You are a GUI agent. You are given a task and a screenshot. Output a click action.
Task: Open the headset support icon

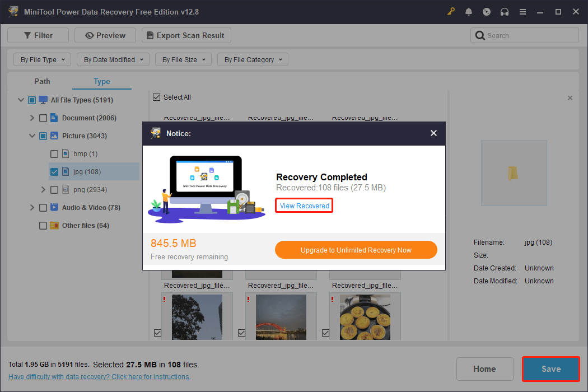click(x=505, y=11)
